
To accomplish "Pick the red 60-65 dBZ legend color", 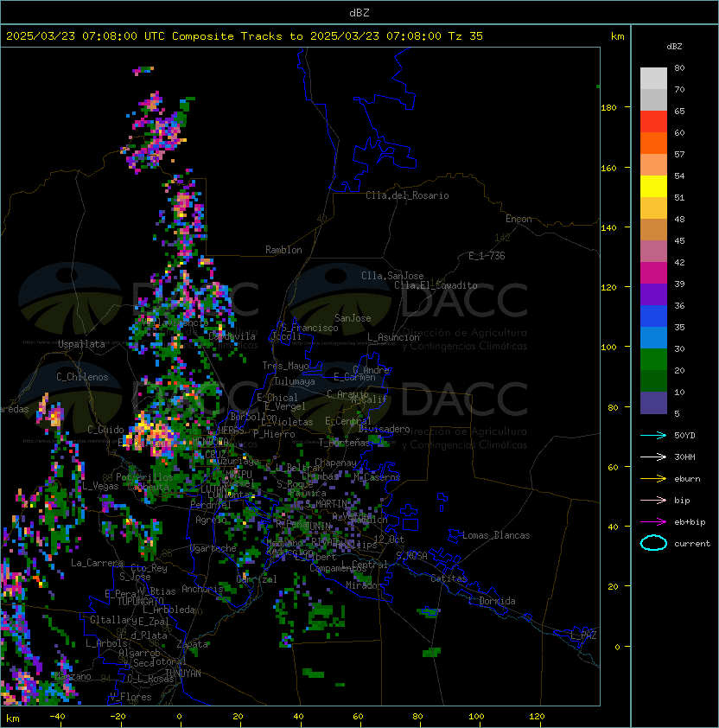I will [653, 122].
